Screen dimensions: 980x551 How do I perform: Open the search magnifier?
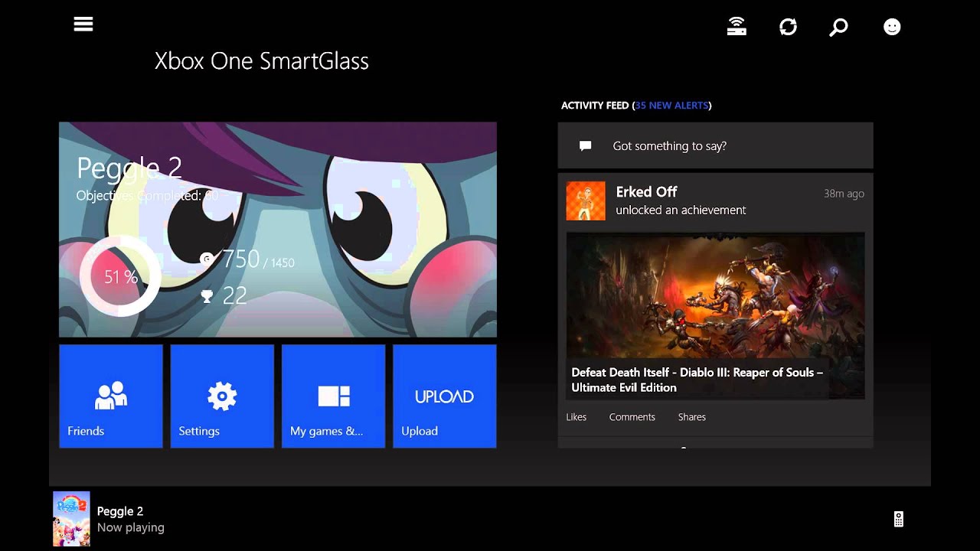coord(838,28)
